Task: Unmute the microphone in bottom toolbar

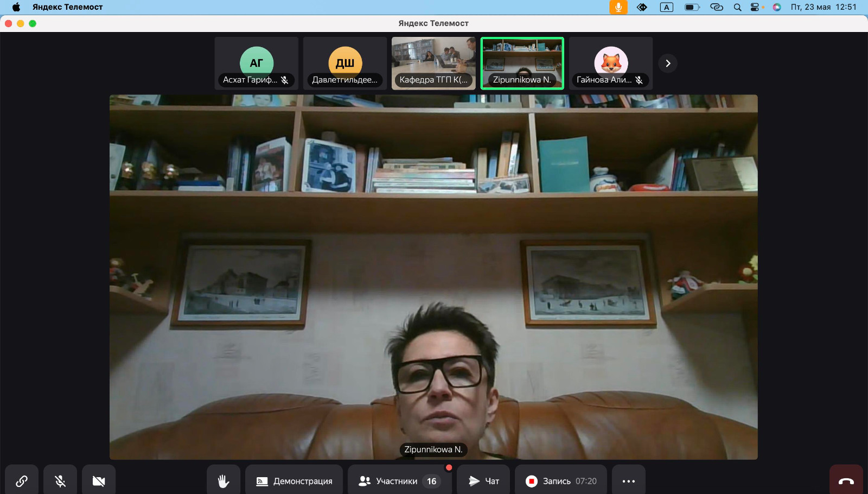Action: pos(60,481)
